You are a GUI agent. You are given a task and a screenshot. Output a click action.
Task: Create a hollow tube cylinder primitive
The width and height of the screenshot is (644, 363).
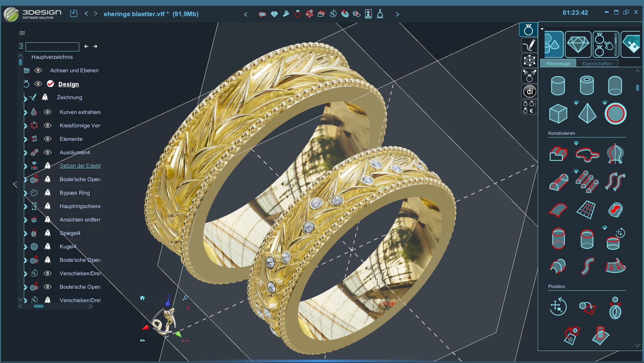tap(587, 85)
